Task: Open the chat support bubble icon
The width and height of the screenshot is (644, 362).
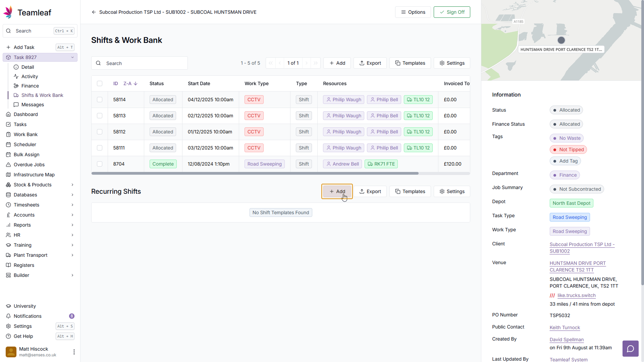Action: [x=630, y=349]
